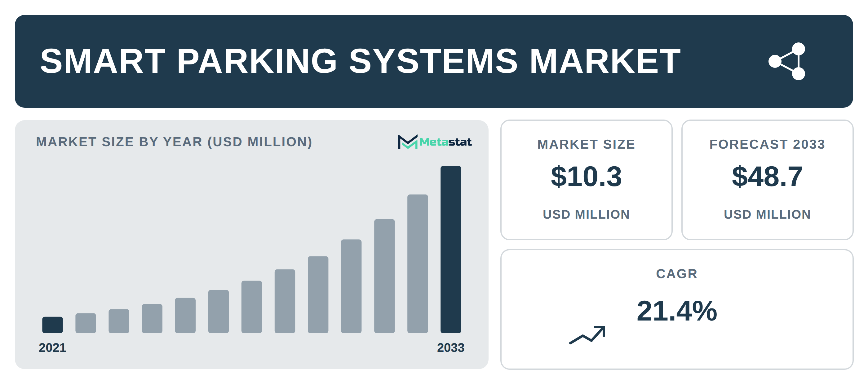Click the CAGR card label
The height and width of the screenshot is (384, 868).
[677, 274]
